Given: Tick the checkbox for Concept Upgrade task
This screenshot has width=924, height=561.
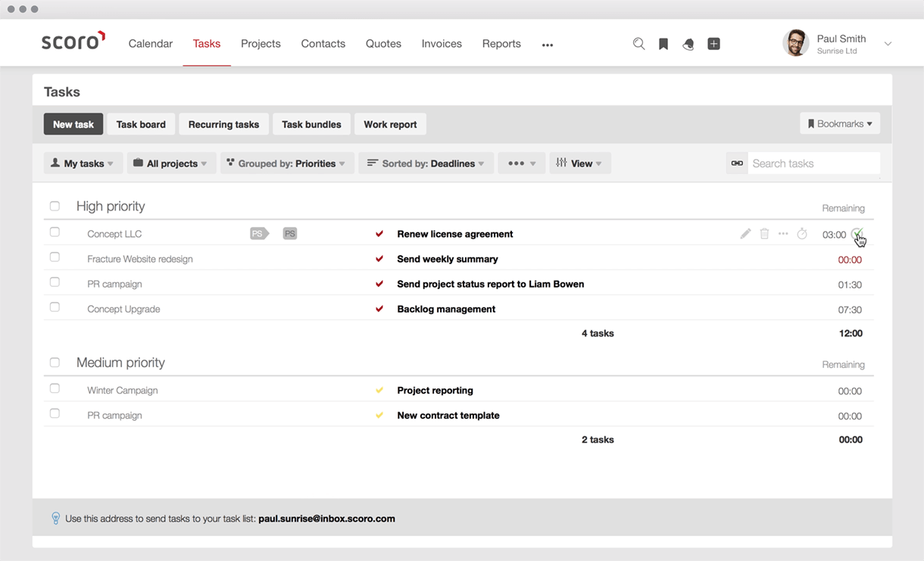Looking at the screenshot, I should coord(55,307).
